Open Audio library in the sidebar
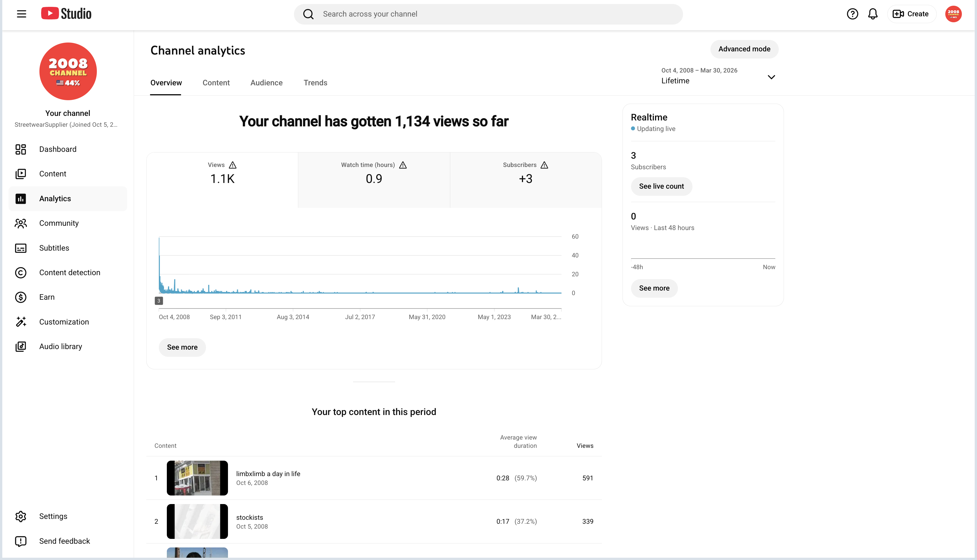The image size is (977, 560). pyautogui.click(x=68, y=347)
